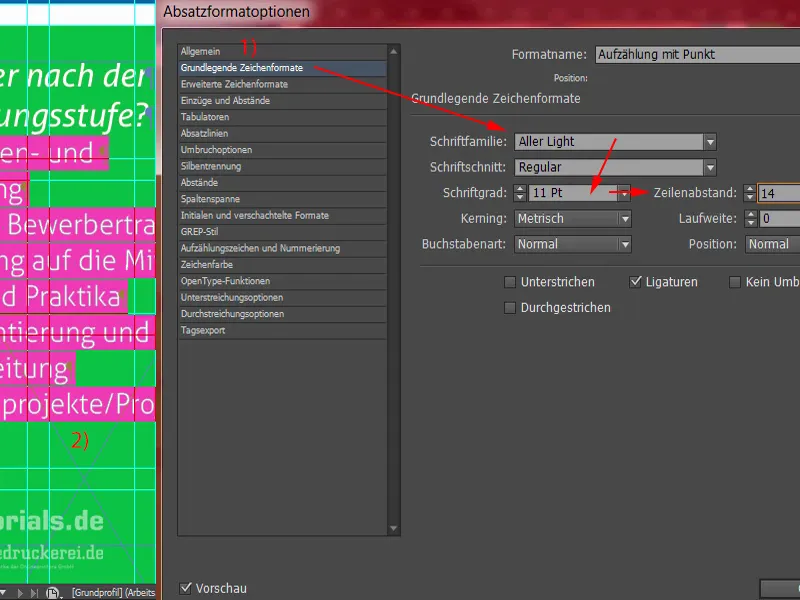Enable the Unterstrichen checkbox
The height and width of the screenshot is (600, 800).
510,282
